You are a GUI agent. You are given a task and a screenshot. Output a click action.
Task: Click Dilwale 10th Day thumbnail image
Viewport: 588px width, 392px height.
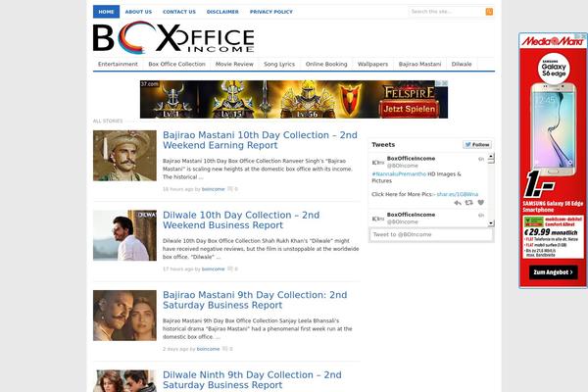(x=124, y=235)
